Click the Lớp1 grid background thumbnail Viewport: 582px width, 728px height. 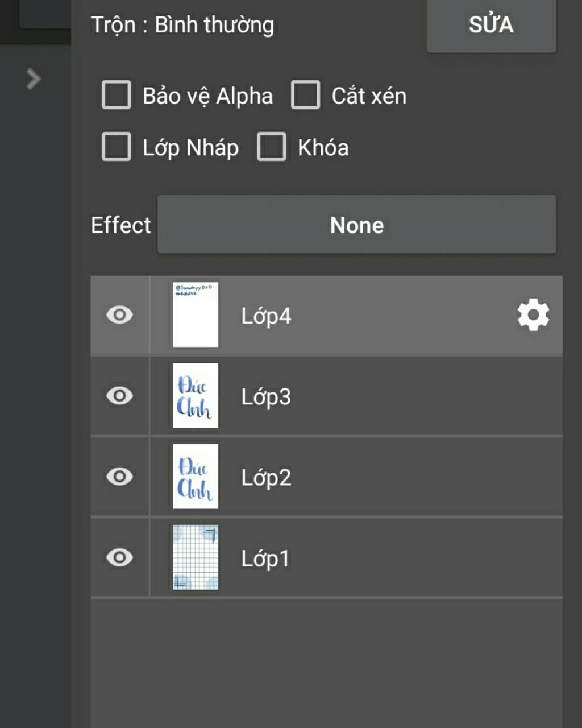196,557
